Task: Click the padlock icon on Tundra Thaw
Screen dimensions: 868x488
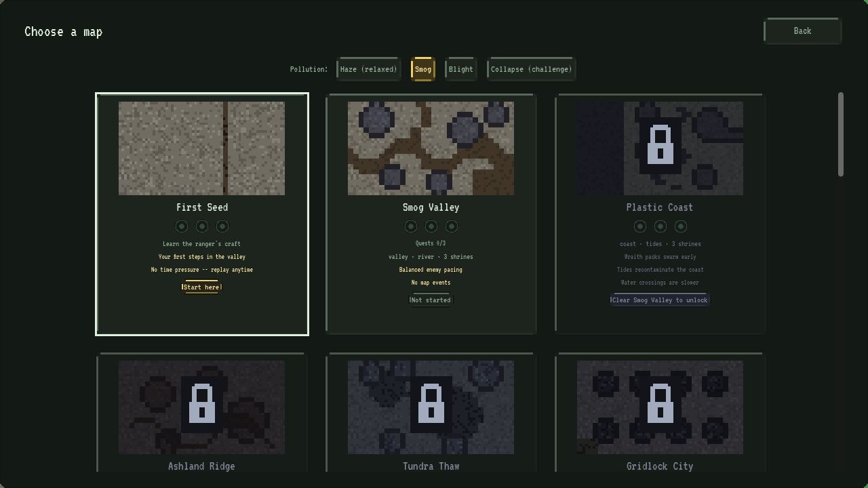Action: point(431,403)
